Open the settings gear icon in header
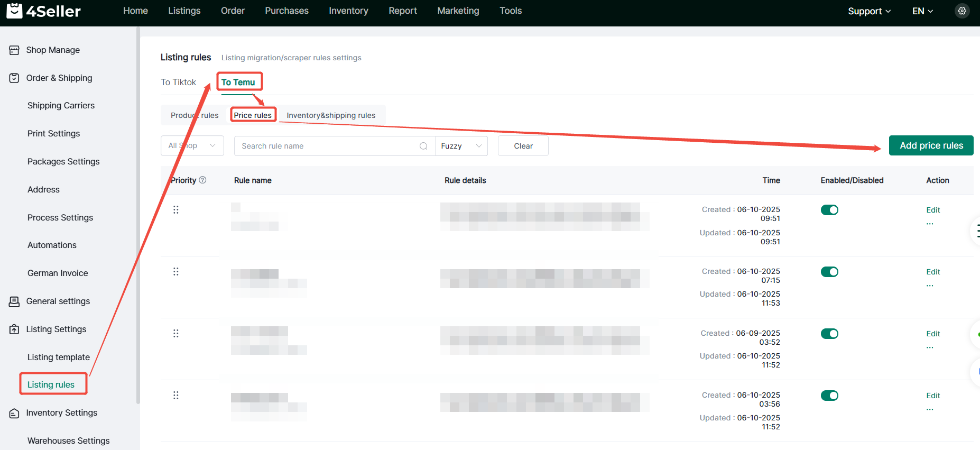Image resolution: width=980 pixels, height=450 pixels. pos(962,11)
